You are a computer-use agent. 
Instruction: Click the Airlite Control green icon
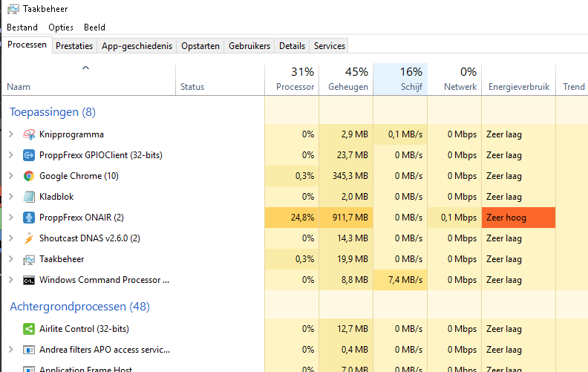point(29,329)
